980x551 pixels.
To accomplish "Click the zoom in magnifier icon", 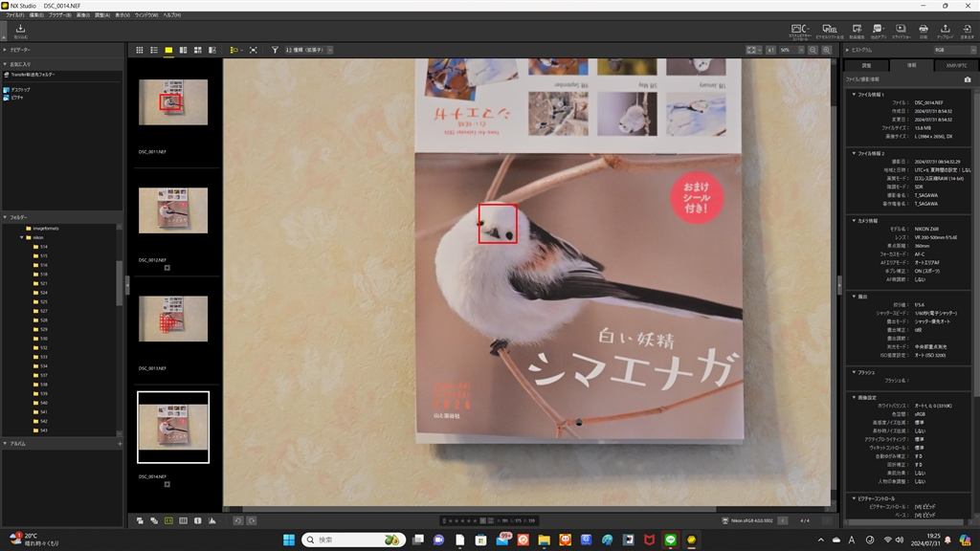I will [x=827, y=50].
